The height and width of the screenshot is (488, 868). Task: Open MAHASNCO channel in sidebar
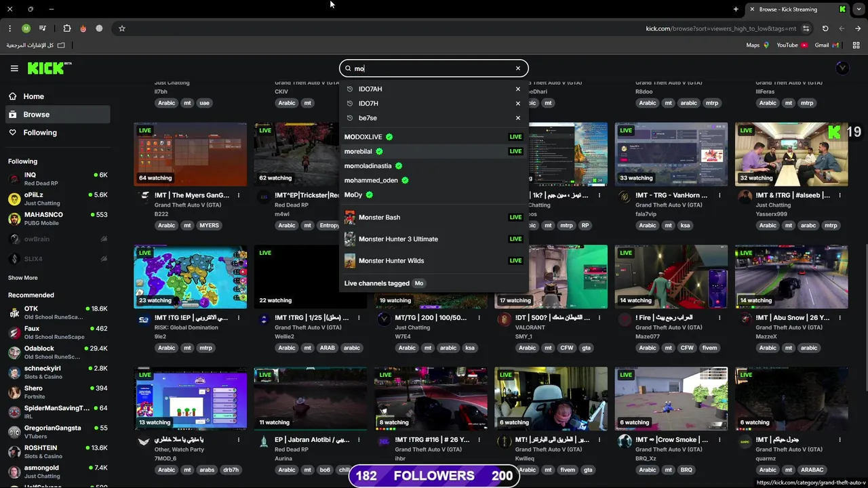point(58,218)
